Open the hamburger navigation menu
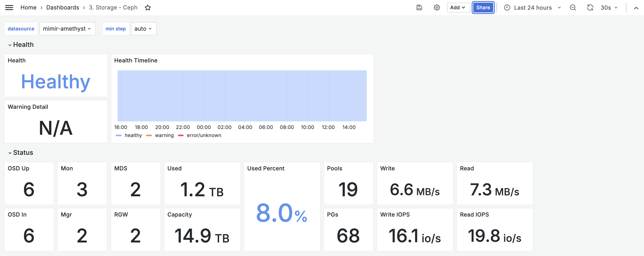This screenshot has width=644, height=256. pos(9,7)
